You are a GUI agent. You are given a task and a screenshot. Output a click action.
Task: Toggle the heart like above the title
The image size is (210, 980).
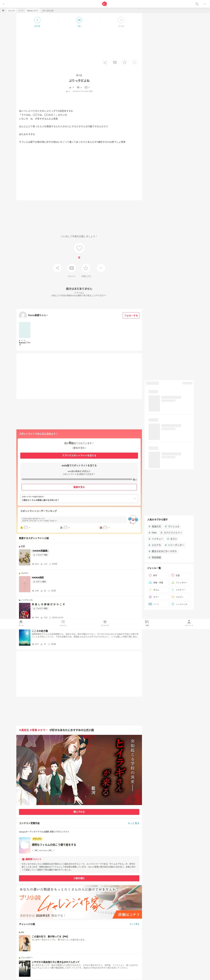click(x=134, y=62)
